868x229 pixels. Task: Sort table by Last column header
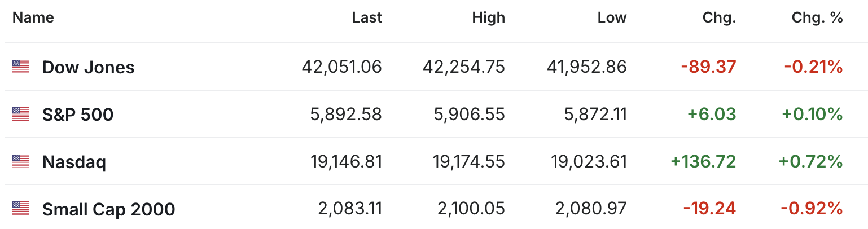[x=367, y=18]
